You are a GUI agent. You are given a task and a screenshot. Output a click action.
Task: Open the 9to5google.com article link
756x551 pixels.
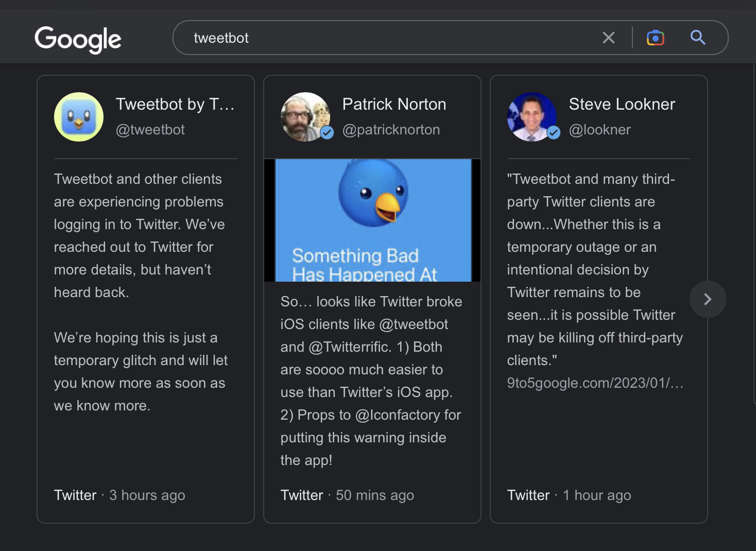(595, 383)
